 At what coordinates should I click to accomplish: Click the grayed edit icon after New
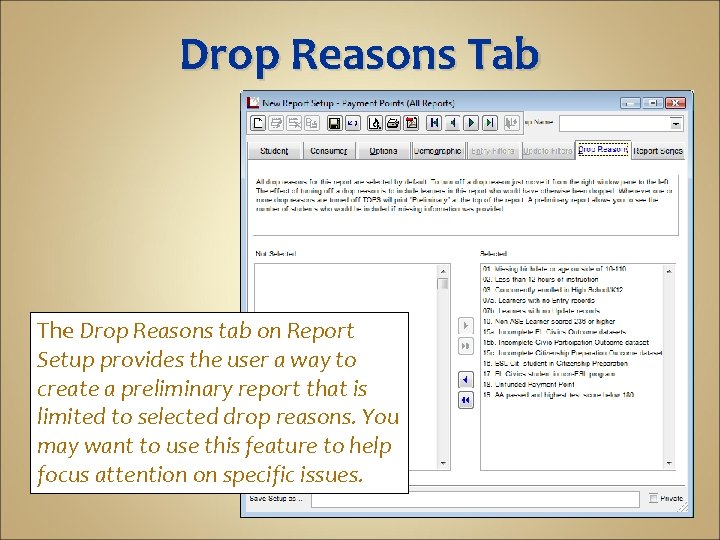pyautogui.click(x=276, y=123)
